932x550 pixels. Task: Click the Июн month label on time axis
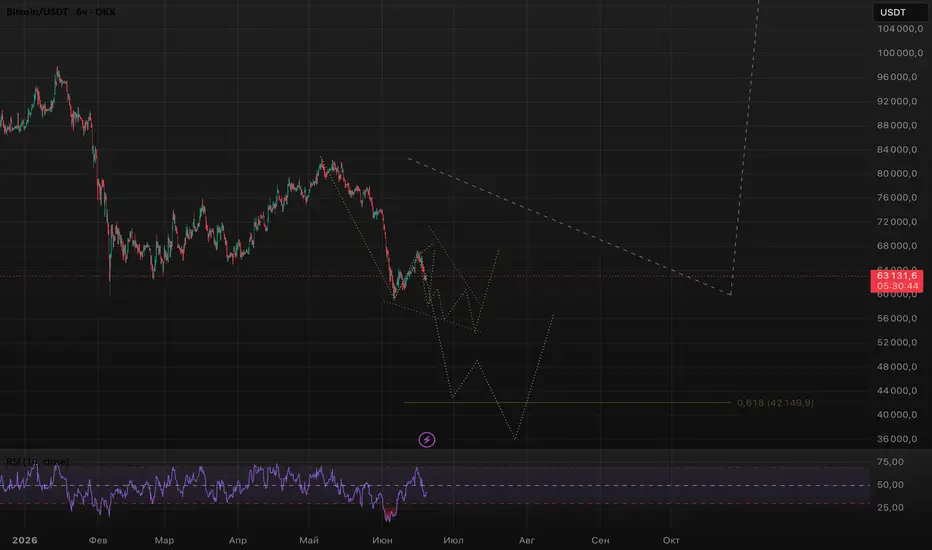click(x=382, y=540)
